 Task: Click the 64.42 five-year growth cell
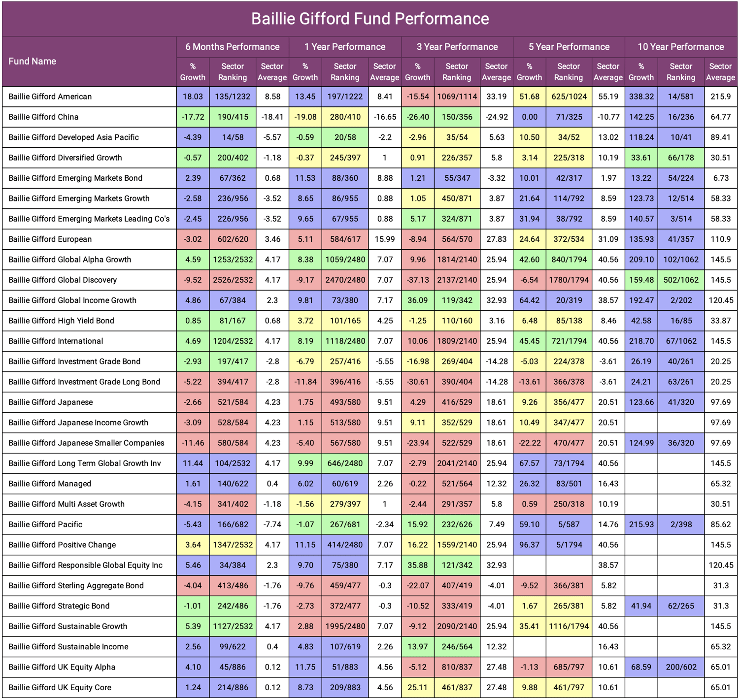(530, 300)
